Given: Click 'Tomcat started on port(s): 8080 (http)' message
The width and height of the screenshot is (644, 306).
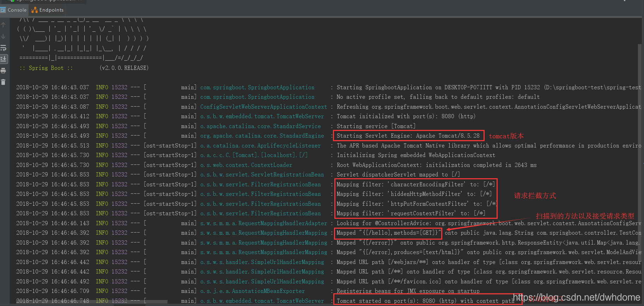Looking at the screenshot, I should tap(426, 301).
